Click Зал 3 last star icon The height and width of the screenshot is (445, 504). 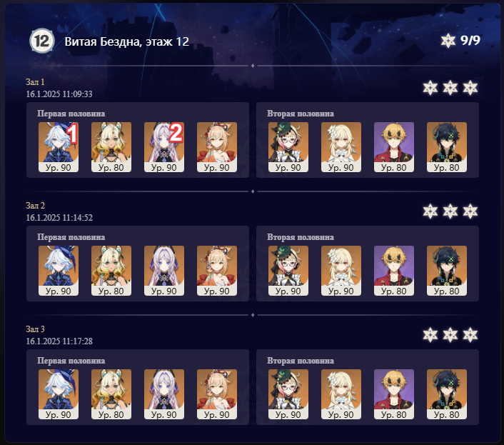click(x=470, y=335)
